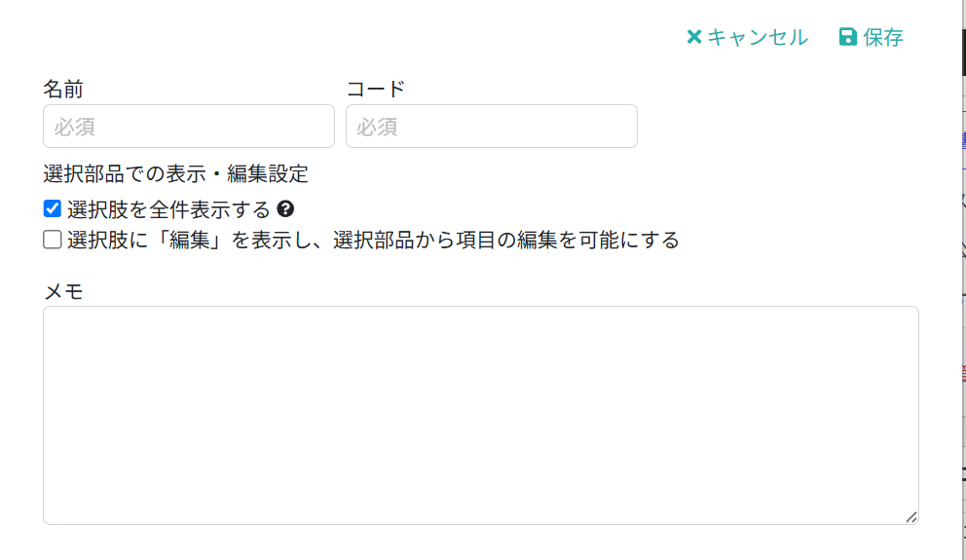Click the 必須 placeholder in 名前 box
The height and width of the screenshot is (560, 966).
click(74, 127)
